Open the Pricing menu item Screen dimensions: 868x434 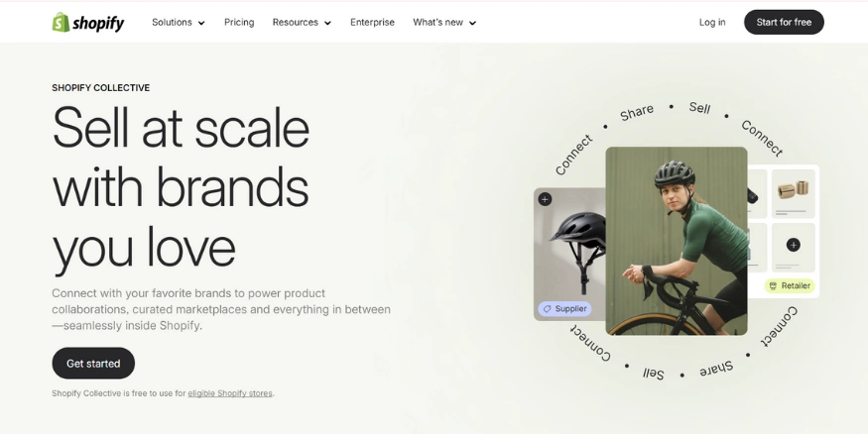[x=239, y=22]
